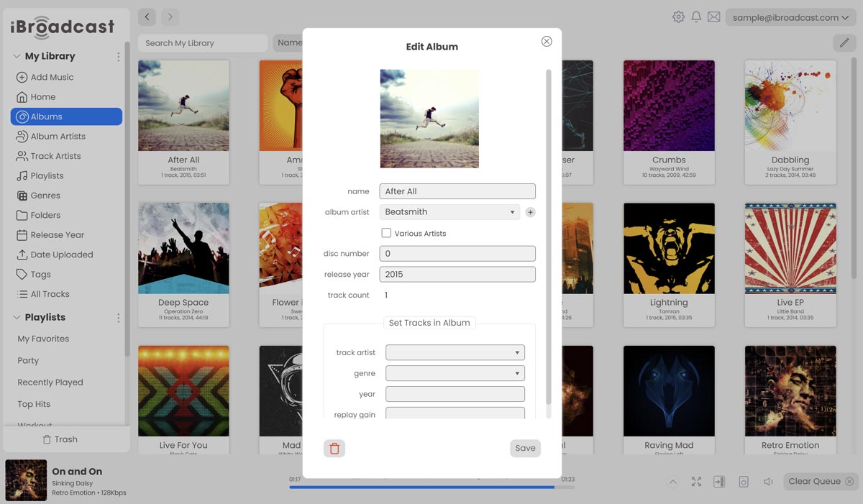863x504 pixels.
Task: Enable the Various Artists checkbox
Action: [386, 233]
